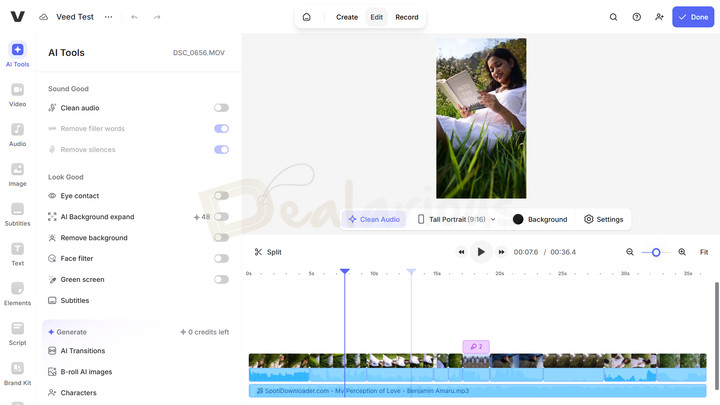720x405 pixels.
Task: Open the help question mark icon
Action: click(636, 17)
